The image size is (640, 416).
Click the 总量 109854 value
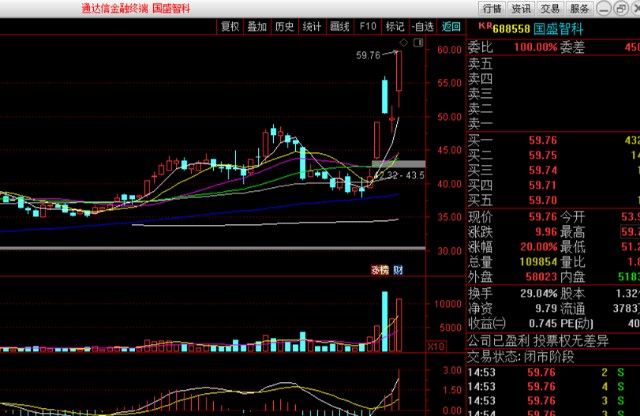click(538, 262)
